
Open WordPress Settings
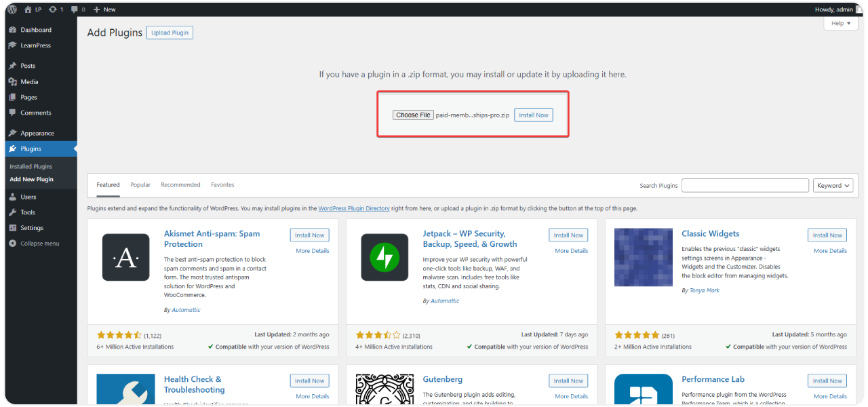30,227
